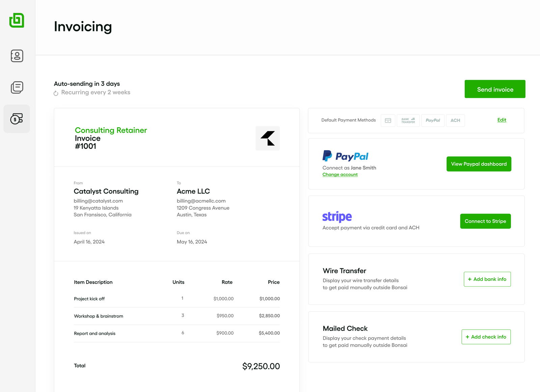The image size is (540, 392).
Task: Click the Stripe logo
Action: 337,217
